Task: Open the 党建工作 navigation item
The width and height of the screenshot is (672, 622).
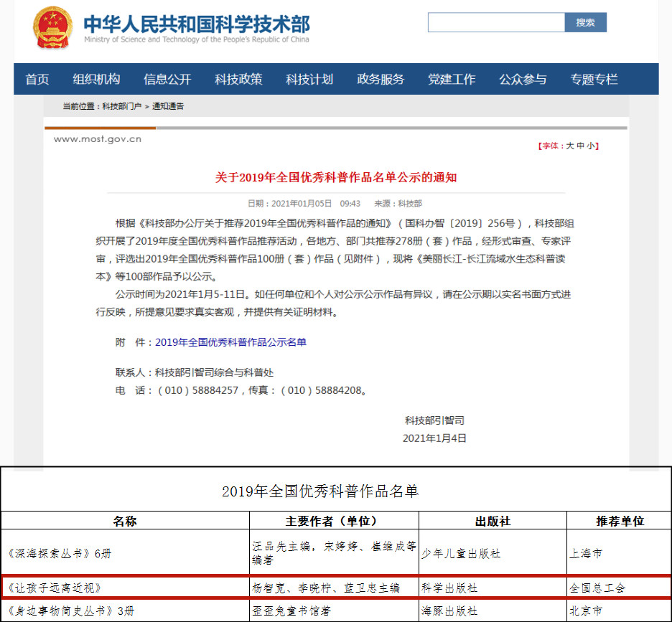Action: [452, 80]
